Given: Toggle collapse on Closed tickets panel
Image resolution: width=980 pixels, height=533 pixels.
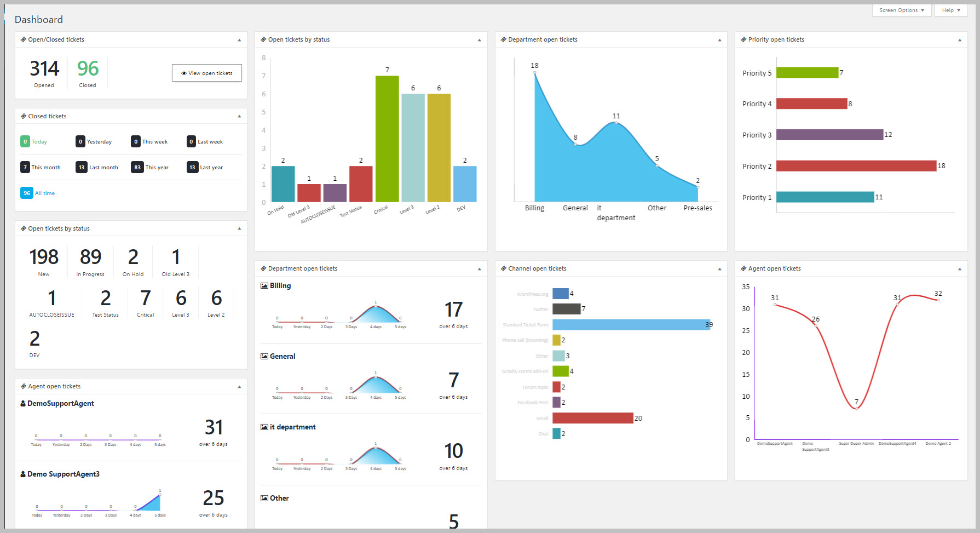Looking at the screenshot, I should pyautogui.click(x=239, y=116).
